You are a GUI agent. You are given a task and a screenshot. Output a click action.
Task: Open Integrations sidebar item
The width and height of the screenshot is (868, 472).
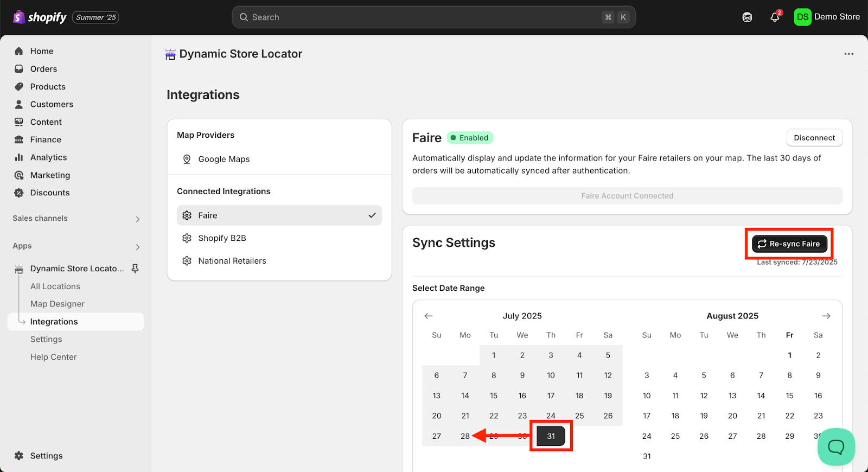point(76,322)
